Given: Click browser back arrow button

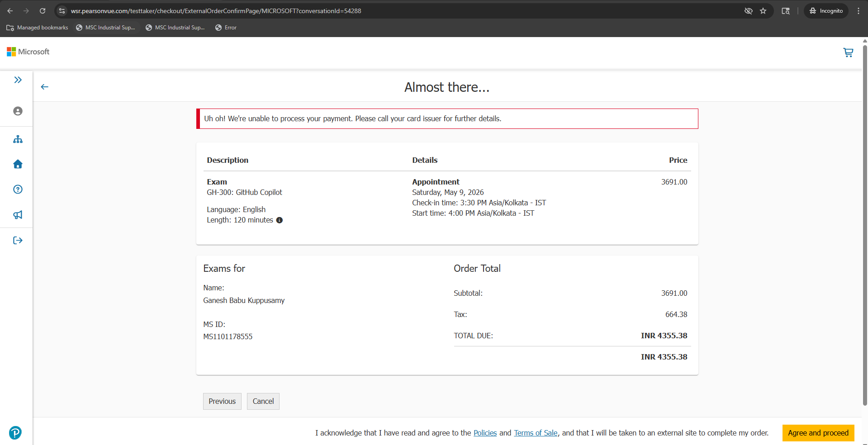Looking at the screenshot, I should pos(10,11).
